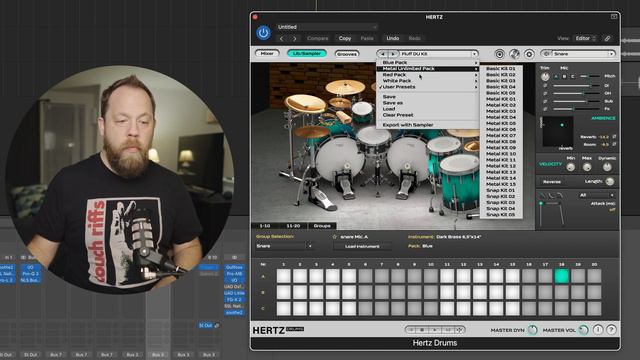Expand the User Presets submenu
The width and height of the screenshot is (640, 360).
pyautogui.click(x=427, y=87)
